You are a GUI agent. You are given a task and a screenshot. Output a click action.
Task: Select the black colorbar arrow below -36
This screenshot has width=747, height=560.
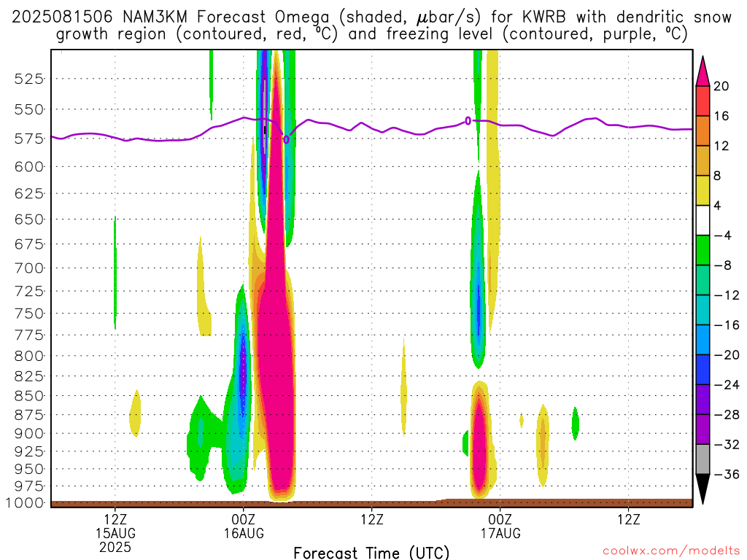[x=703, y=489]
